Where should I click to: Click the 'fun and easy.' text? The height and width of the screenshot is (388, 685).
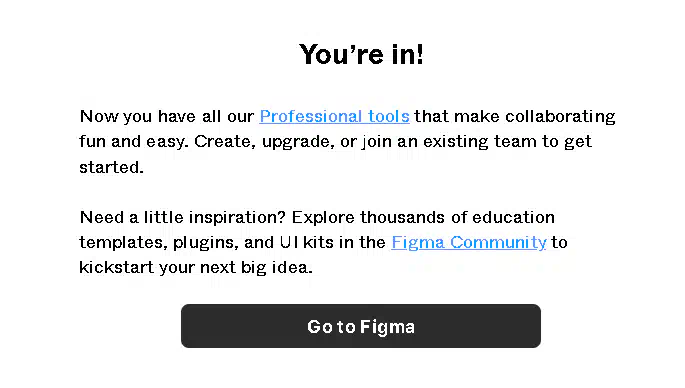(134, 142)
